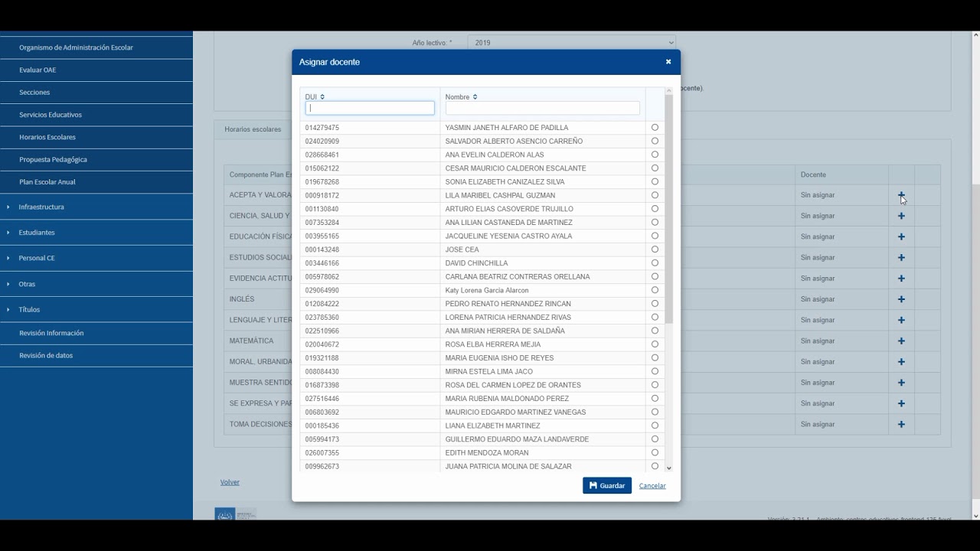Click the Cancelar link
Screen dimensions: 980x551
pyautogui.click(x=652, y=486)
